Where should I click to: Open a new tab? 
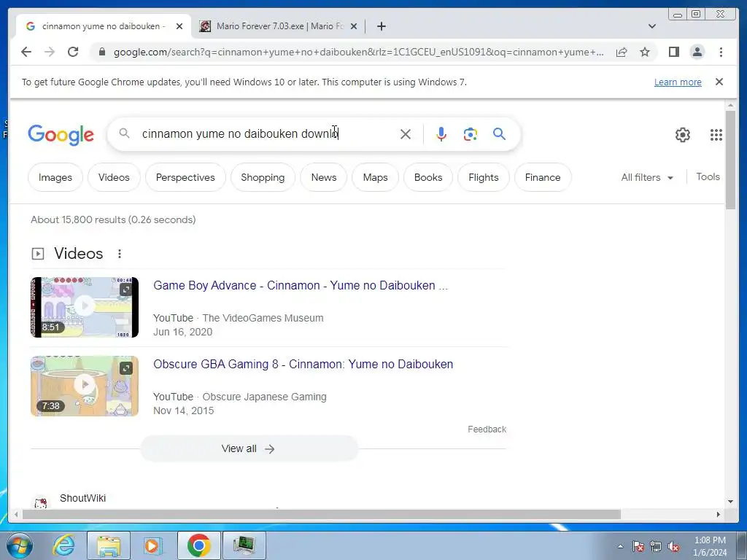(x=381, y=26)
